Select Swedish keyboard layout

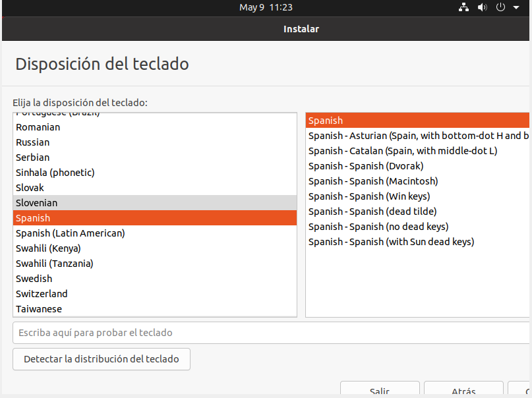pos(34,279)
